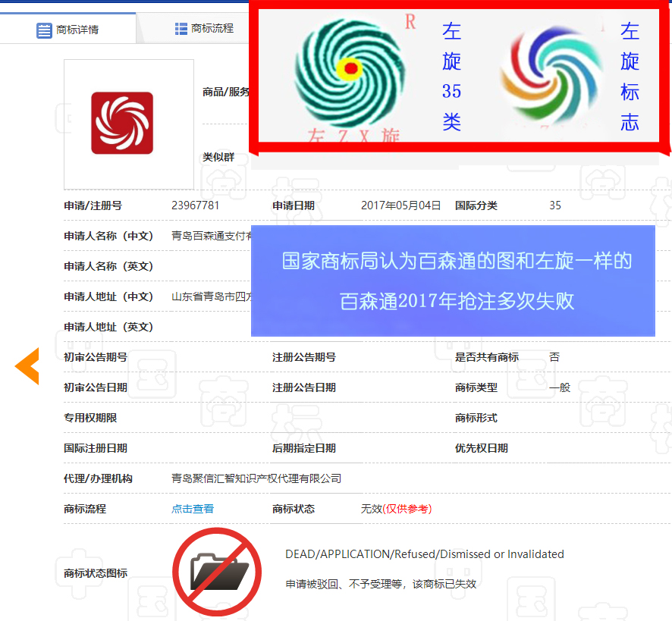Click the 商标状态图标 label
Image resolution: width=672 pixels, height=621 pixels.
coord(96,573)
